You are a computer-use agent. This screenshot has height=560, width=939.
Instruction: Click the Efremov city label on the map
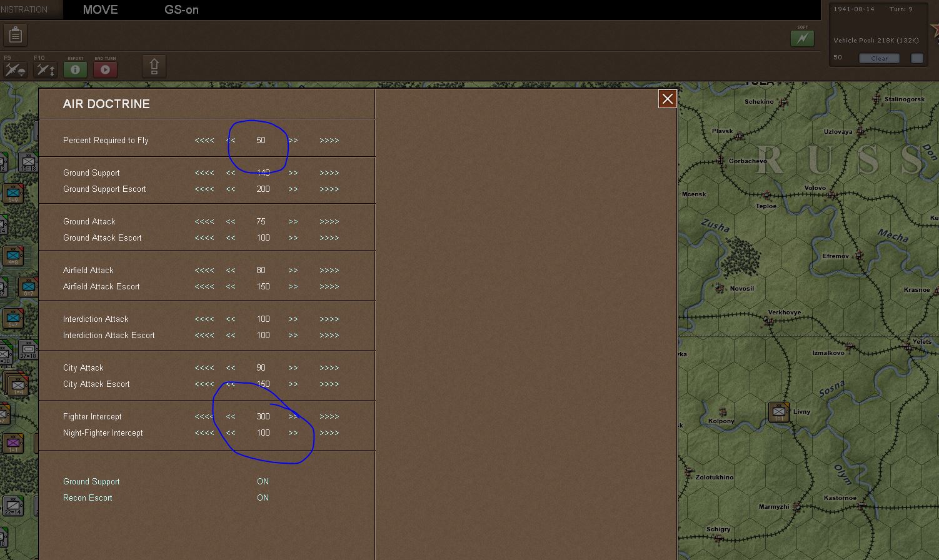pos(836,256)
